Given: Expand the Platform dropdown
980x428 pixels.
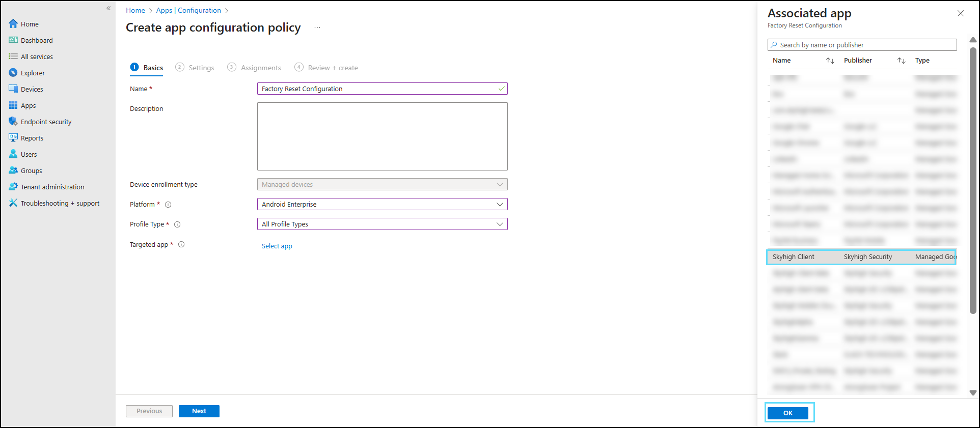Looking at the screenshot, I should click(382, 204).
